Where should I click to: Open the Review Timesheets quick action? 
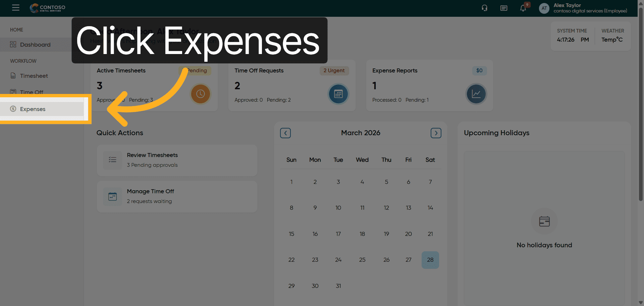tap(177, 160)
